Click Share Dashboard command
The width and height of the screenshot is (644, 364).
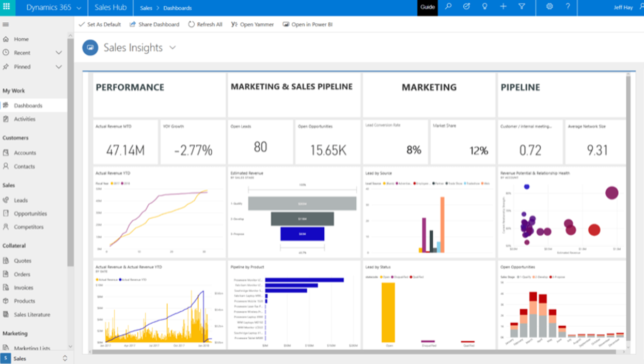(154, 24)
